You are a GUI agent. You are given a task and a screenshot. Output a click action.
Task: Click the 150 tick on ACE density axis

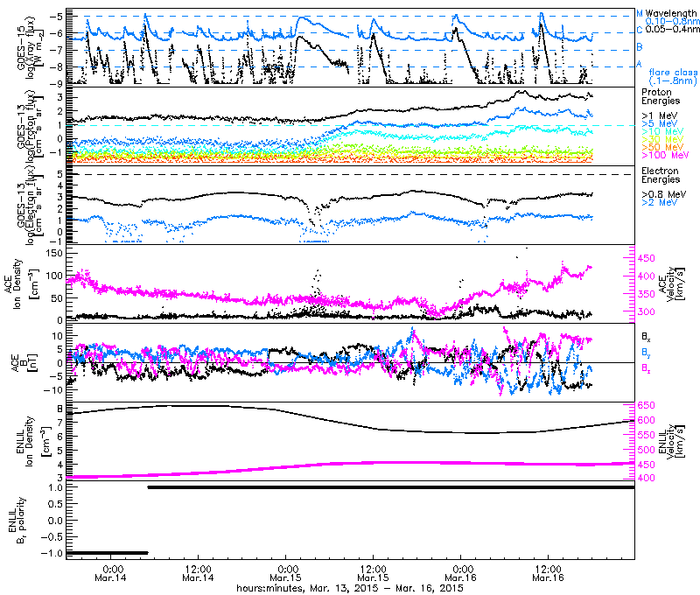click(54, 253)
